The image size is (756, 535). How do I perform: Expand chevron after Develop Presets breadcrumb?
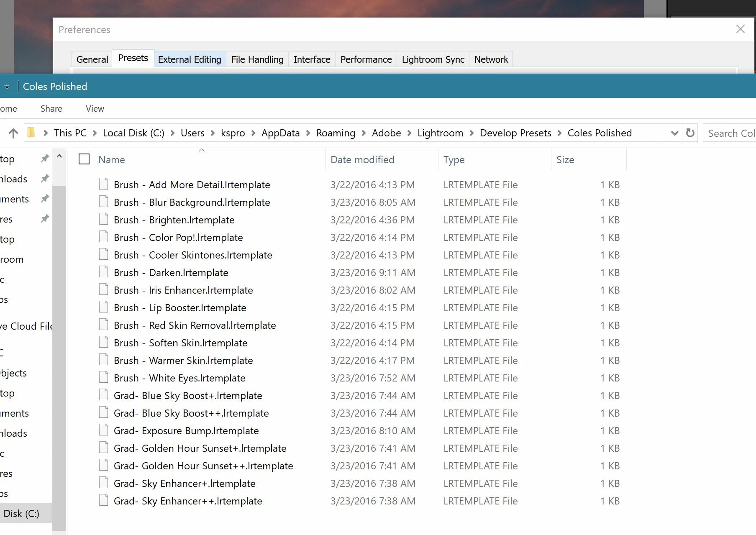click(559, 133)
